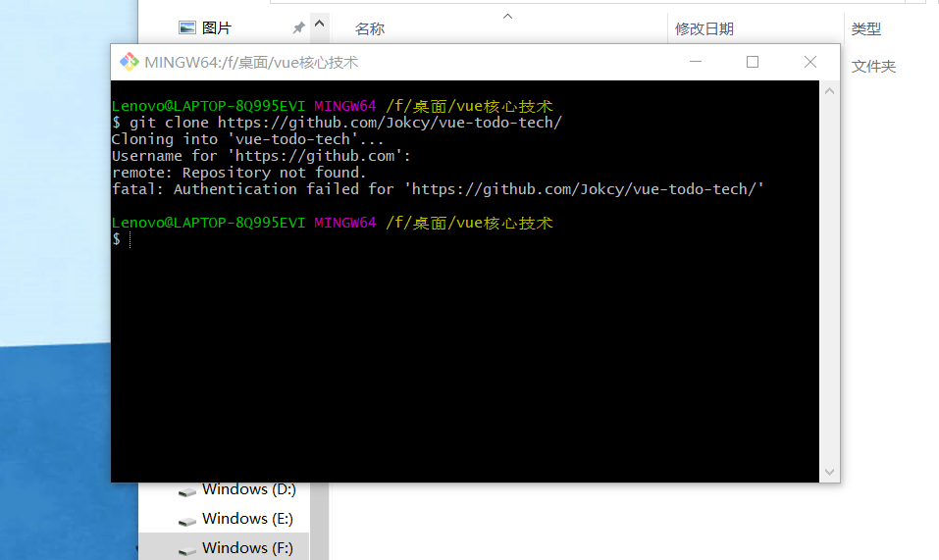This screenshot has width=939, height=560.
Task: Click the 文件夹 type cell in Explorer
Action: (x=873, y=67)
